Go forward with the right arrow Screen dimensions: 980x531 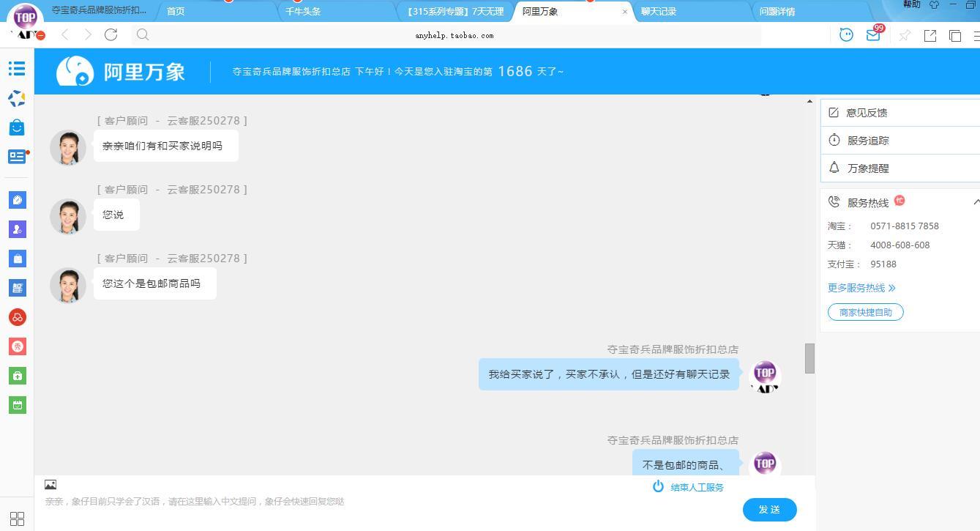[x=88, y=34]
